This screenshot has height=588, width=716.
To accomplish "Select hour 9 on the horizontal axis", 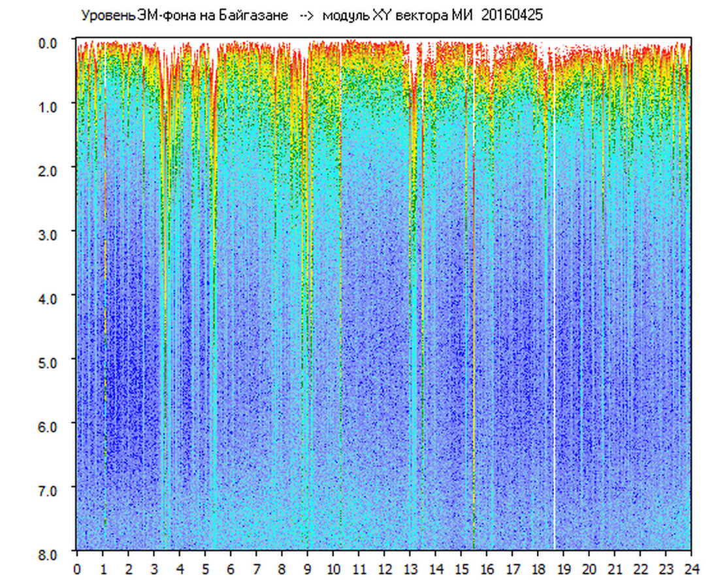I will click(308, 569).
